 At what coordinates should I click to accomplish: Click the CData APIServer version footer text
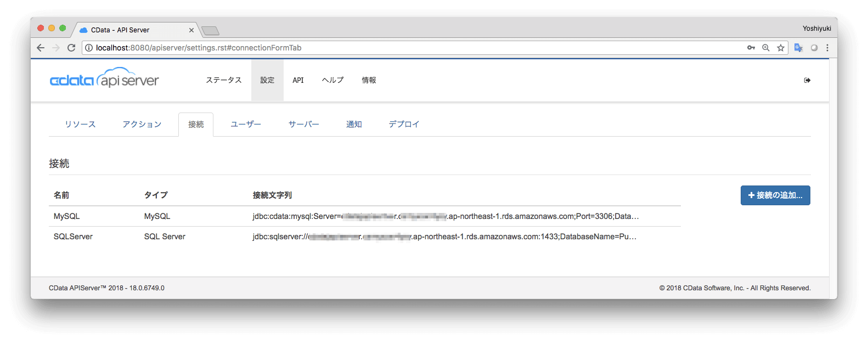106,288
